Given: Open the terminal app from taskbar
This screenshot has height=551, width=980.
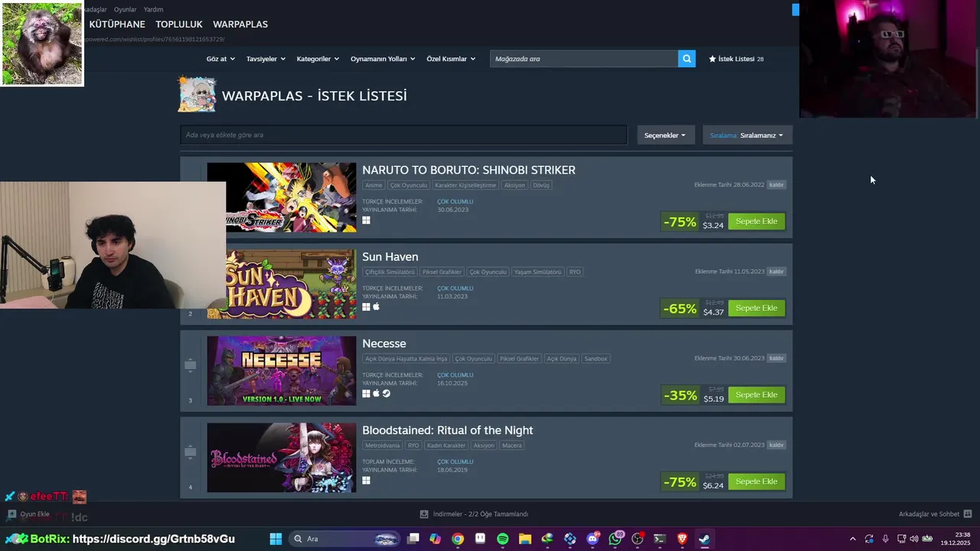Looking at the screenshot, I should click(659, 539).
